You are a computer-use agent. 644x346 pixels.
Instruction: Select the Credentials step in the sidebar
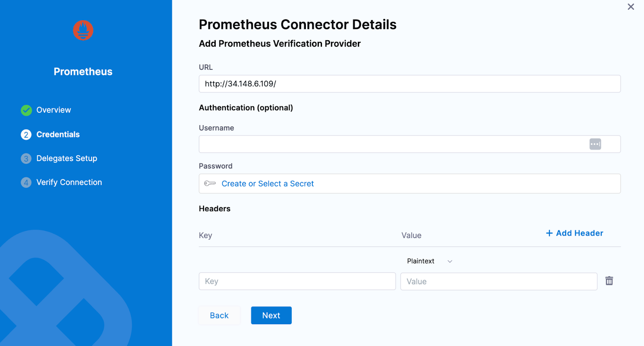coord(58,134)
